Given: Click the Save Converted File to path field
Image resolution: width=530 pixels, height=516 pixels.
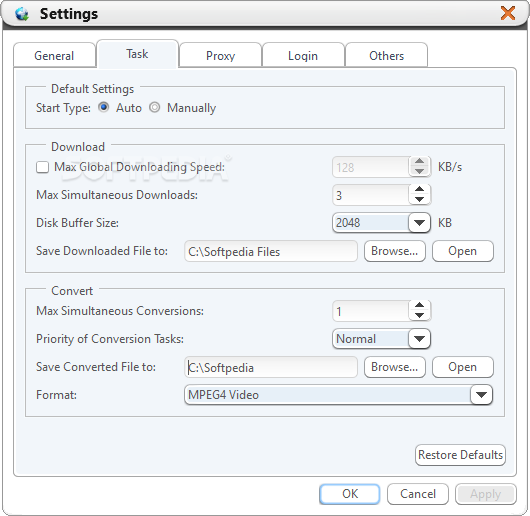Looking at the screenshot, I should (271, 367).
